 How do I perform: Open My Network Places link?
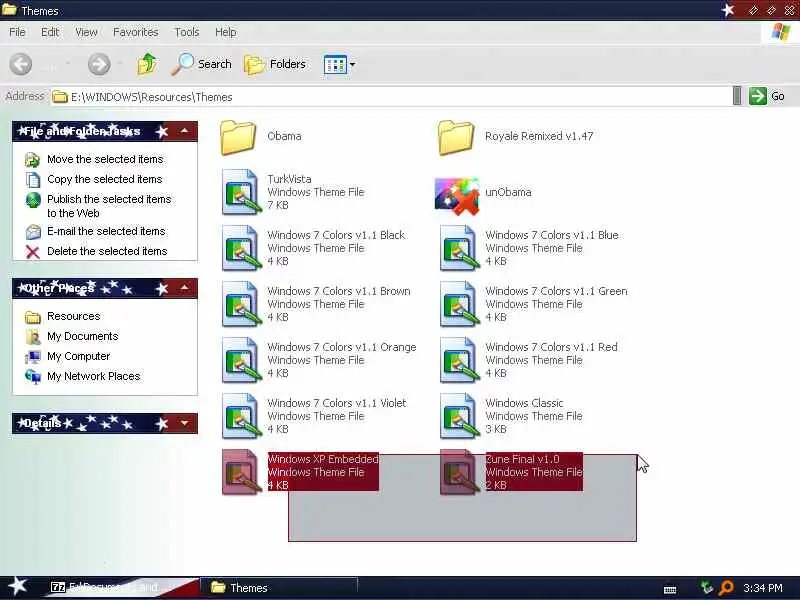[x=93, y=376]
